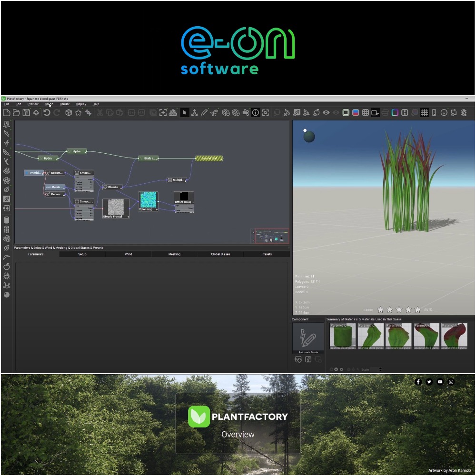Select the Parameters tab

pyautogui.click(x=36, y=254)
